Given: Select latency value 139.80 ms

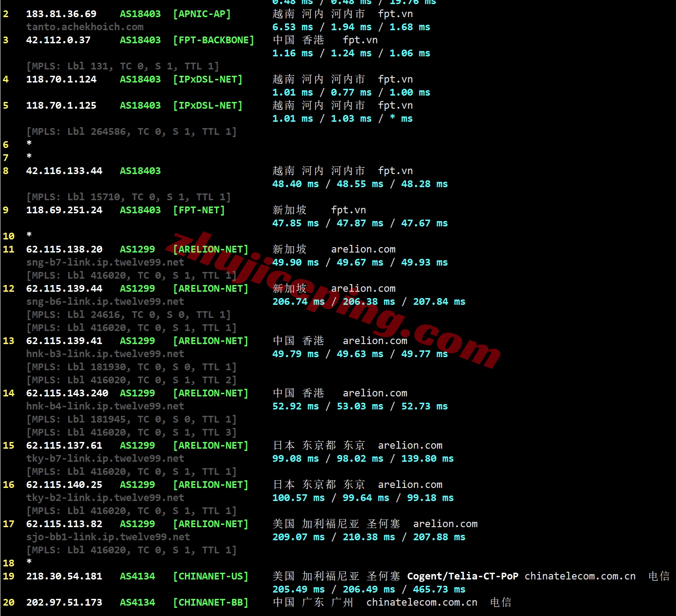Looking at the screenshot, I should click(x=428, y=459).
